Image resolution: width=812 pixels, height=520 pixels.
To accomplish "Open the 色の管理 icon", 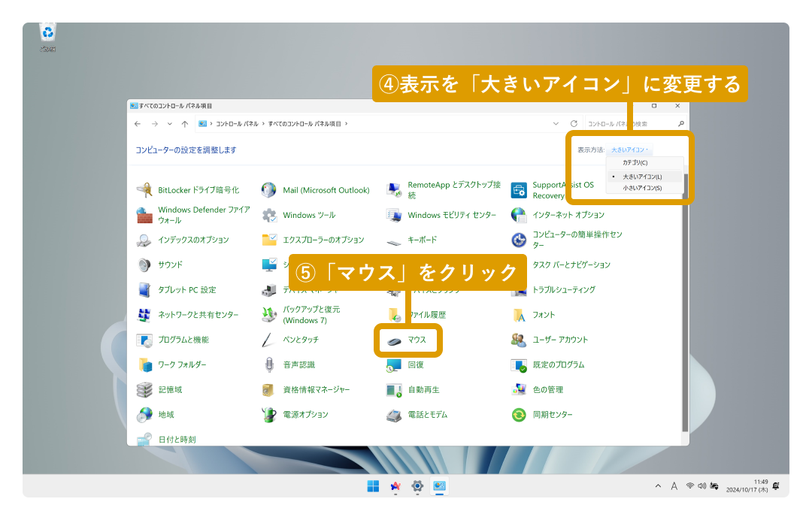I will 519,389.
